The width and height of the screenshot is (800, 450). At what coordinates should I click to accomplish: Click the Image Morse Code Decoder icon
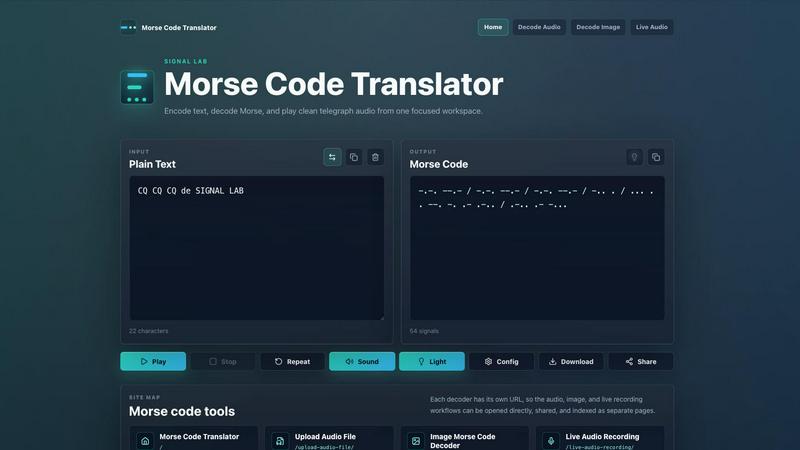pyautogui.click(x=416, y=441)
